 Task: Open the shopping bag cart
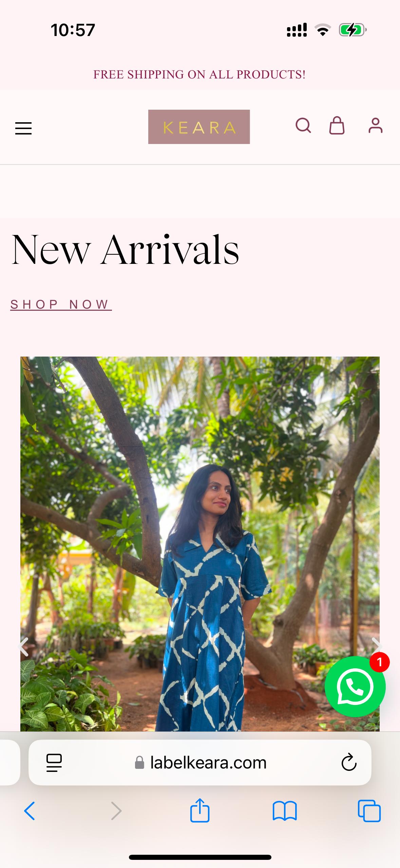click(337, 126)
